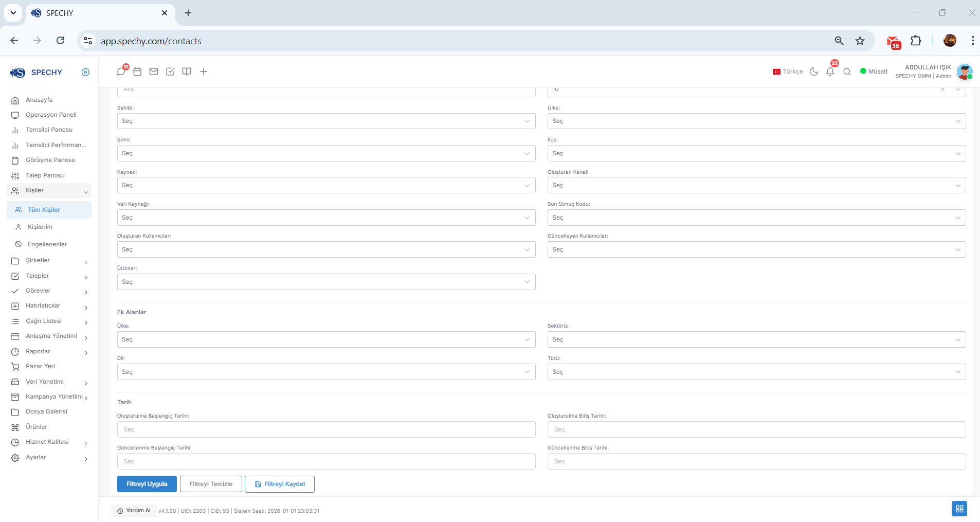Open the Oluşturan Kullanıcılar dropdown
980x522 pixels.
(326, 249)
